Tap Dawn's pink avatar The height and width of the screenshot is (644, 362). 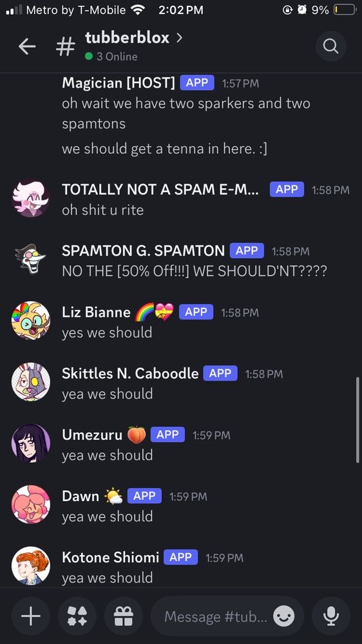[31, 504]
